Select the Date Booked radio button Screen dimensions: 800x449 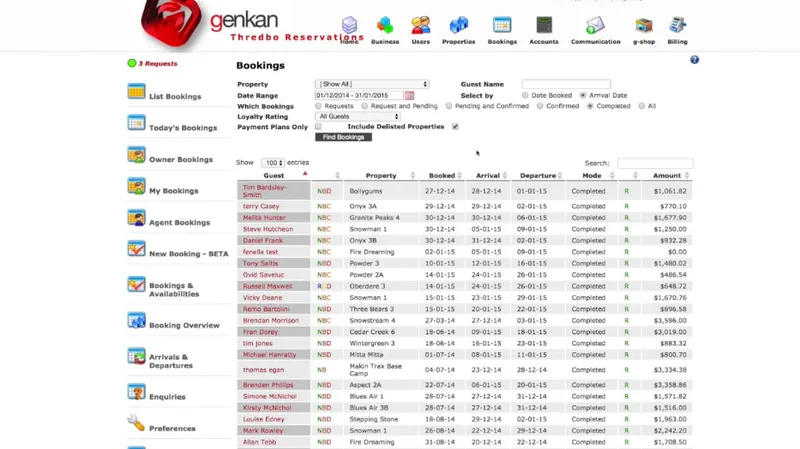coord(525,95)
